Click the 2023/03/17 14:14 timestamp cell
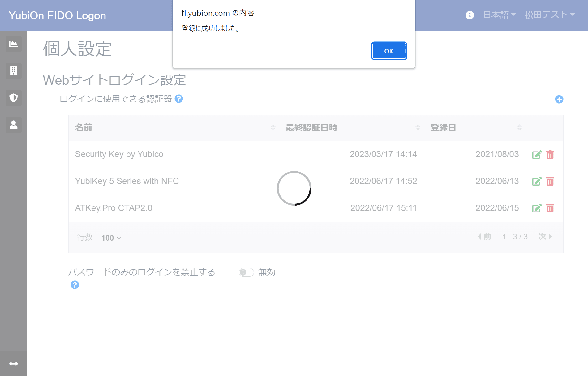The image size is (588, 376). click(351, 154)
